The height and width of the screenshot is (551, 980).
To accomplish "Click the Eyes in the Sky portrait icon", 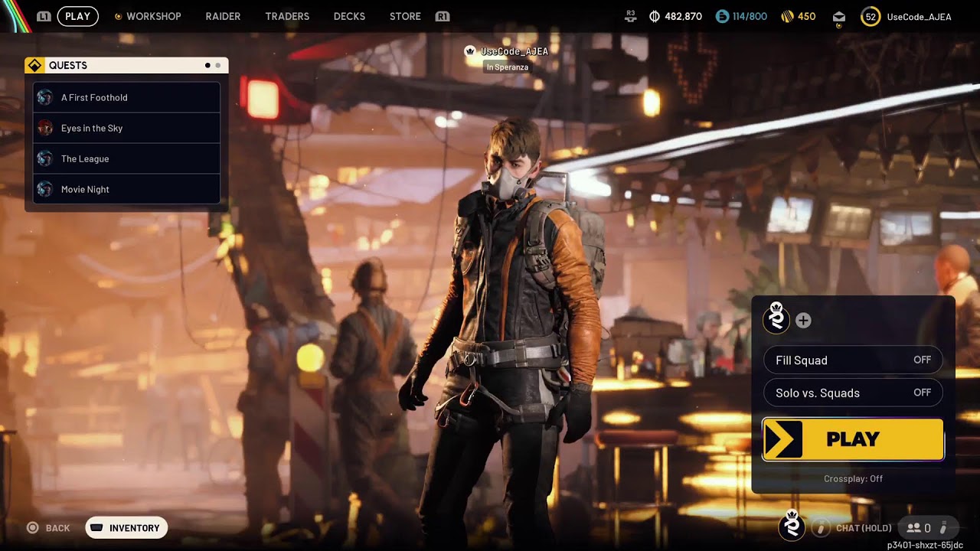I will [45, 128].
